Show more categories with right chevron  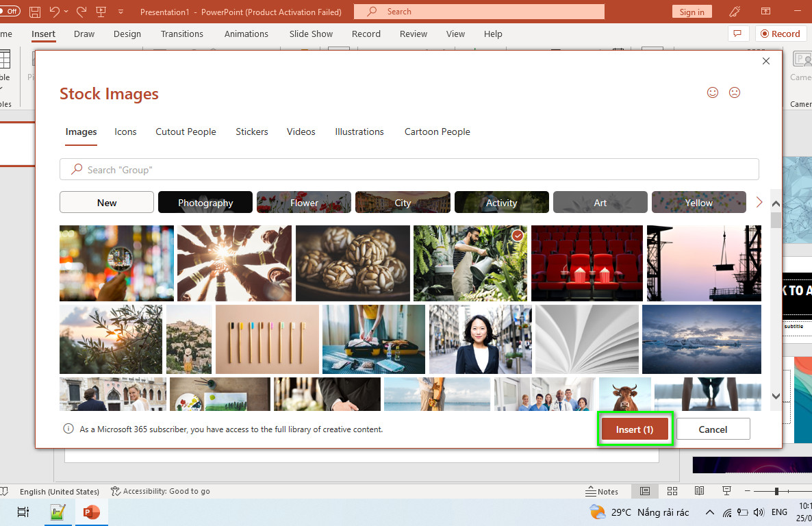tap(759, 202)
